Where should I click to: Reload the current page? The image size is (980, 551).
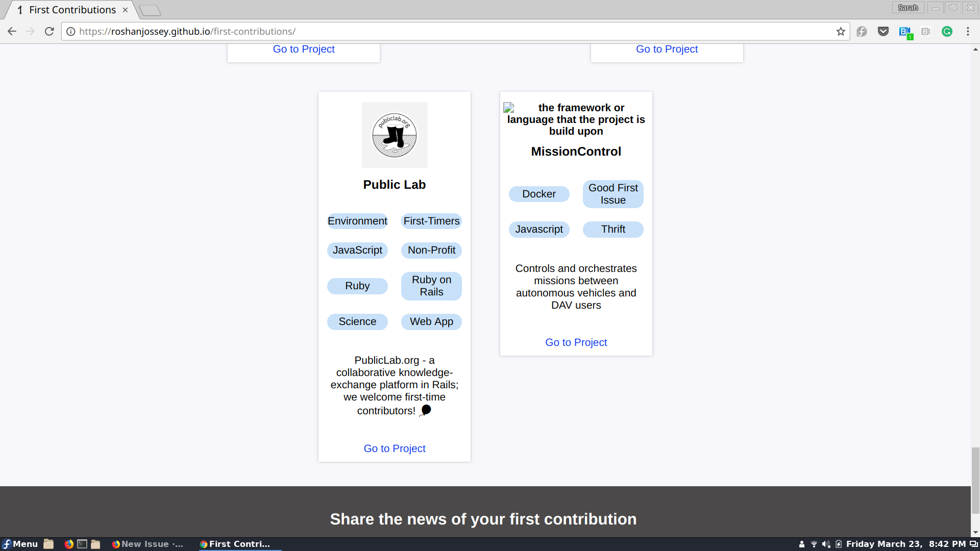tap(50, 32)
